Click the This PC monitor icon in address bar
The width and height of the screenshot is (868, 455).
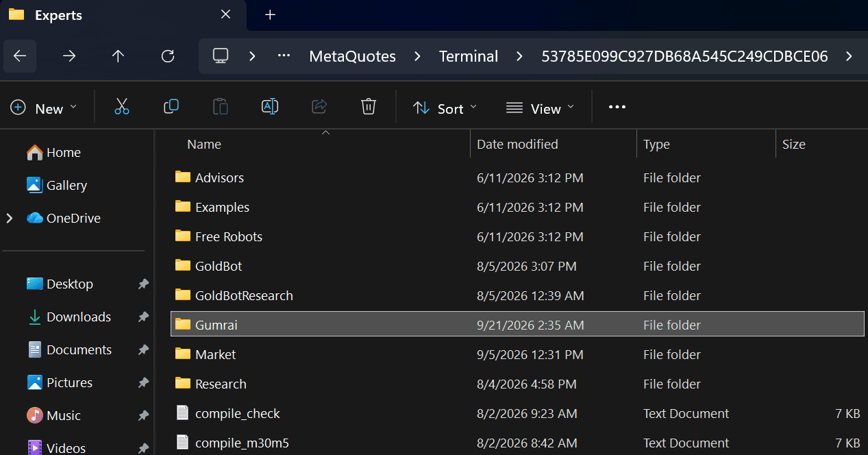pos(221,56)
